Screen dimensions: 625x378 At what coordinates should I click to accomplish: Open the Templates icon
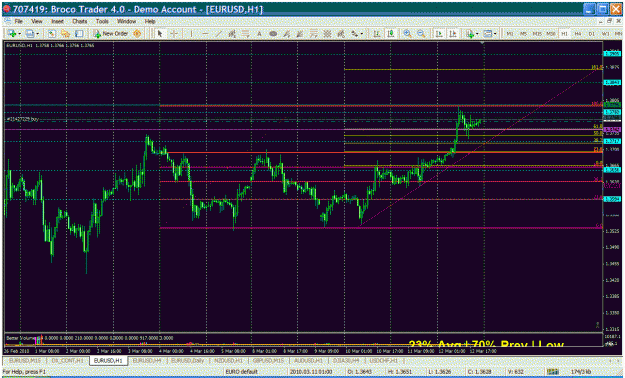click(x=487, y=34)
